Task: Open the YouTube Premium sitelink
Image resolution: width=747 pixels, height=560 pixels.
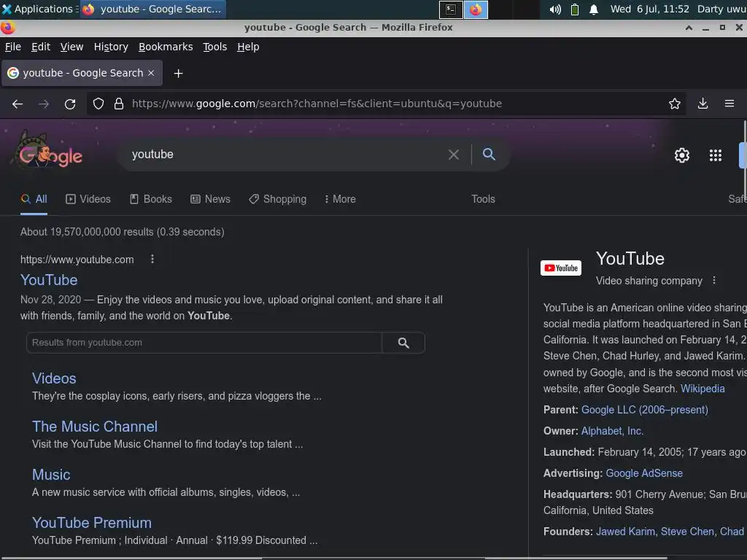Action: coord(92,523)
